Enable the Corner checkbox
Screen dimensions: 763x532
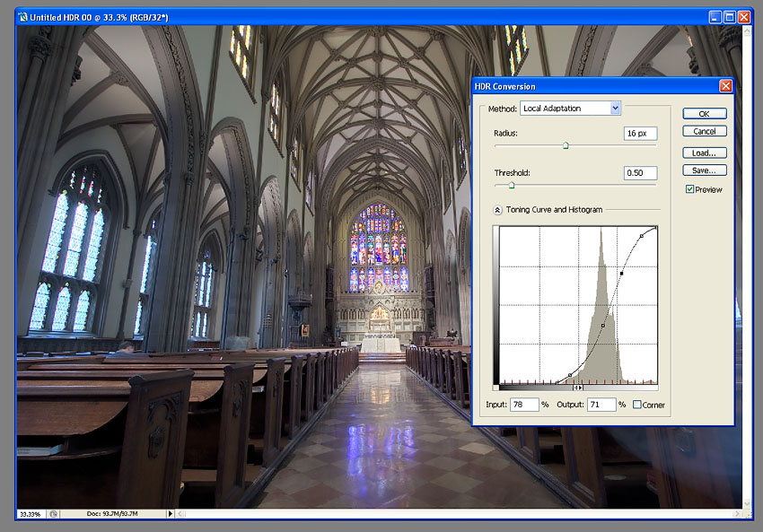[x=637, y=405]
